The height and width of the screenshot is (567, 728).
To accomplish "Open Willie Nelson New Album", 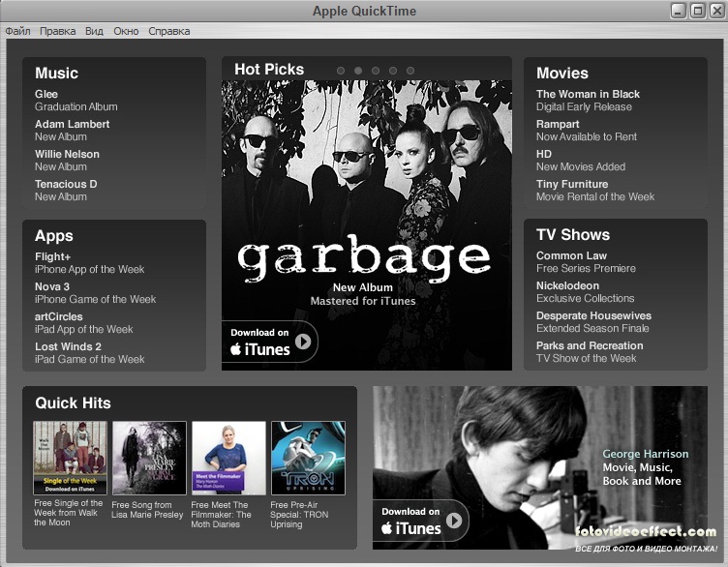I will (x=67, y=160).
